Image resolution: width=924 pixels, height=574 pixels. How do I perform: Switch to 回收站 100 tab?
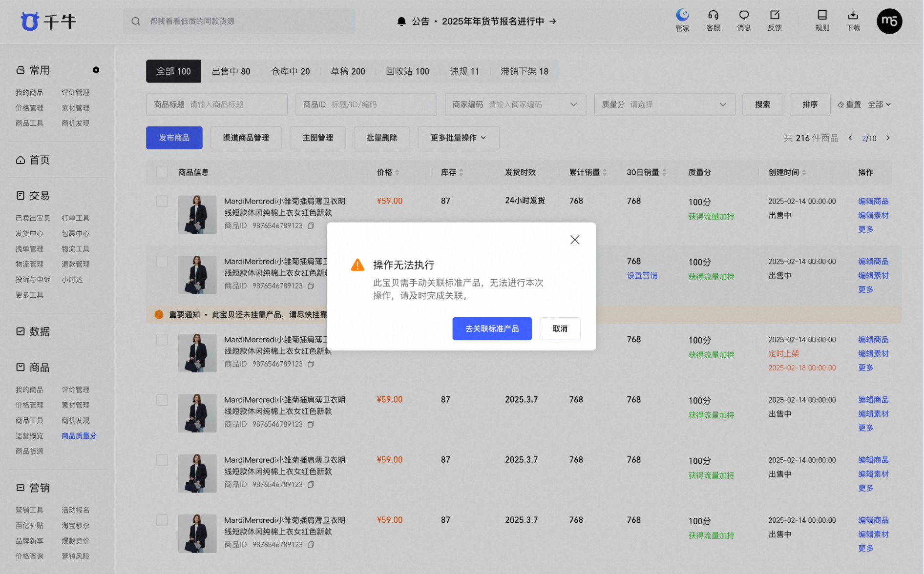pos(408,71)
